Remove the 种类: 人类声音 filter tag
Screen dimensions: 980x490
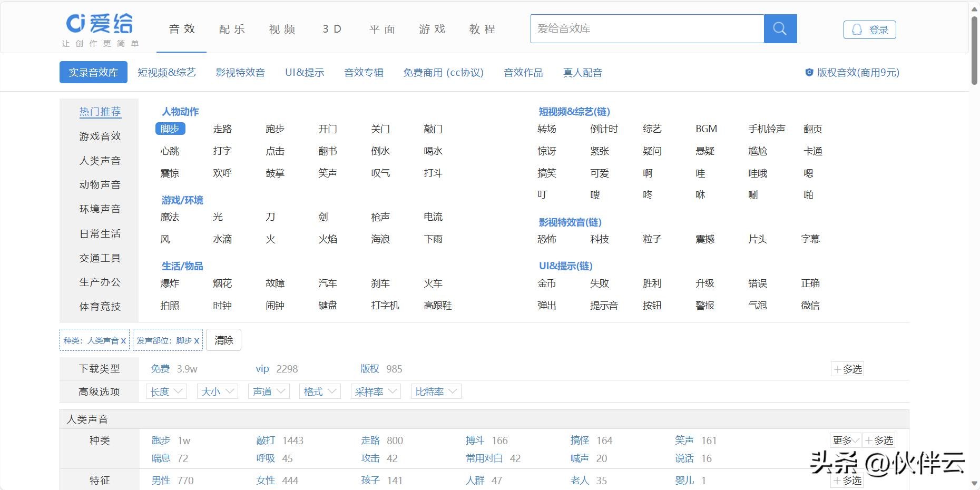pos(123,340)
